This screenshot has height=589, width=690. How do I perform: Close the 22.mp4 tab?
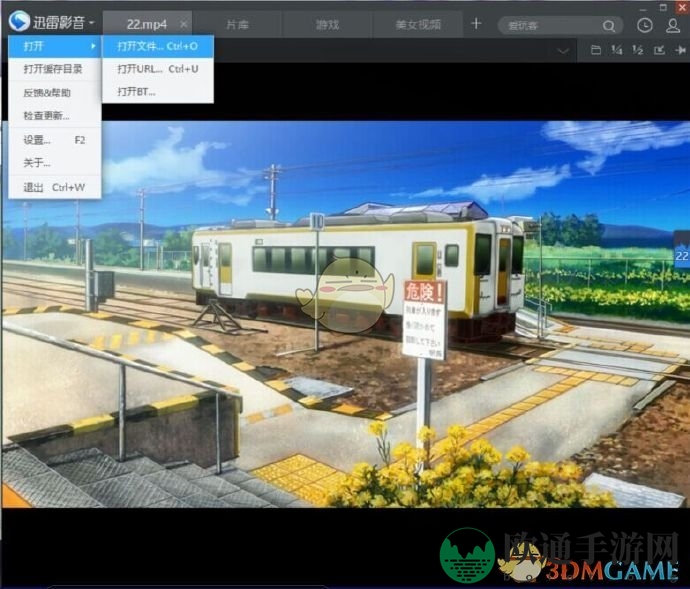[x=184, y=24]
